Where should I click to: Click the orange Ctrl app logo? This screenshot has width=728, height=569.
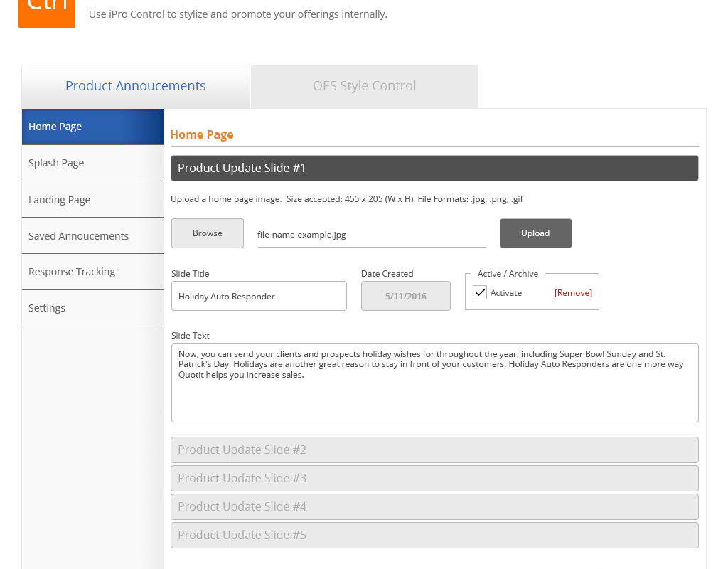pyautogui.click(x=47, y=12)
